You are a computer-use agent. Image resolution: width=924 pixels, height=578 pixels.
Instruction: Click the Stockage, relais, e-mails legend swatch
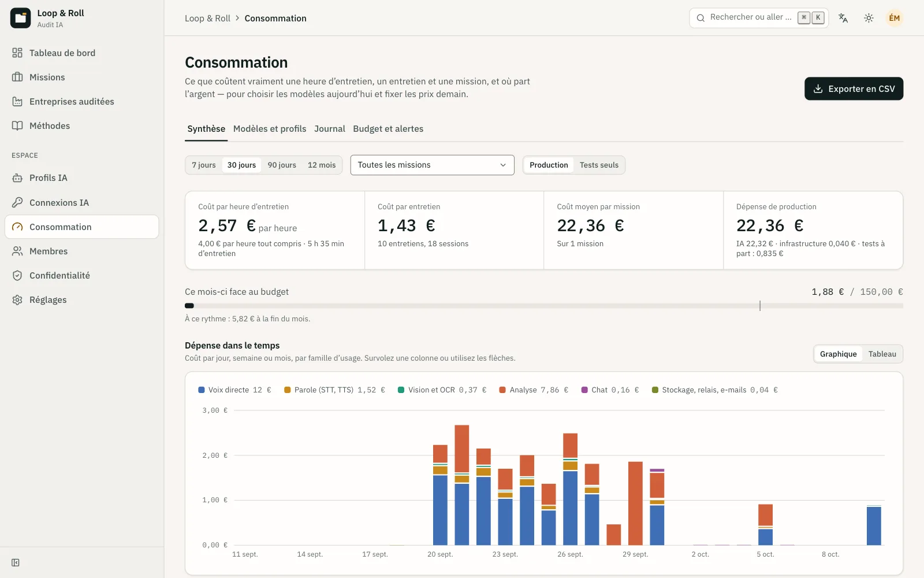click(x=655, y=390)
